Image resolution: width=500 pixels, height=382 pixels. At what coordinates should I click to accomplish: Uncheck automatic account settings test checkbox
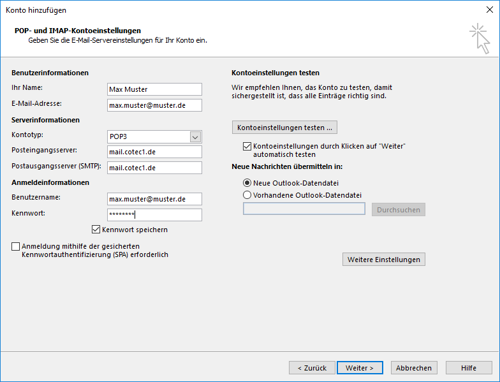[247, 146]
